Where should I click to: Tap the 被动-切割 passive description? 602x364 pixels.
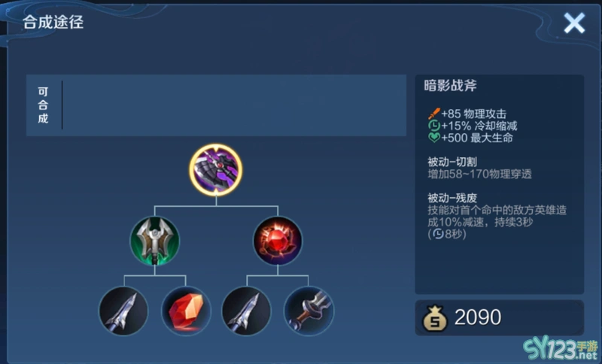pos(479,168)
